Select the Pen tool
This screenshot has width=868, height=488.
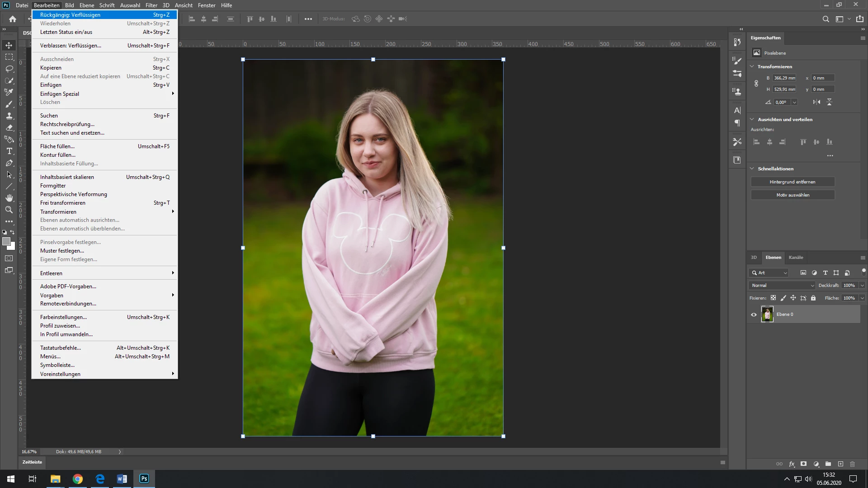9,163
